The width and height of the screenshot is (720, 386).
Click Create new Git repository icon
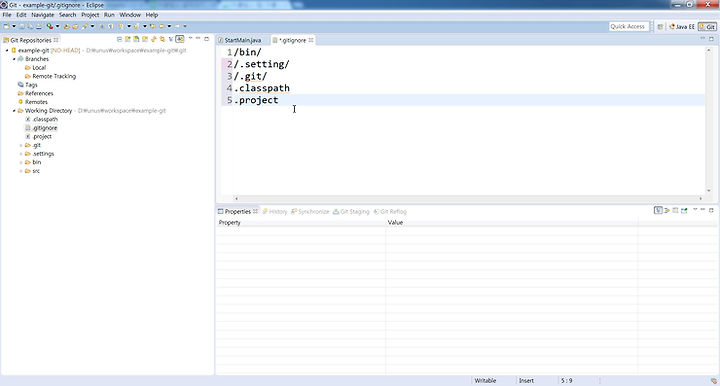(145, 39)
